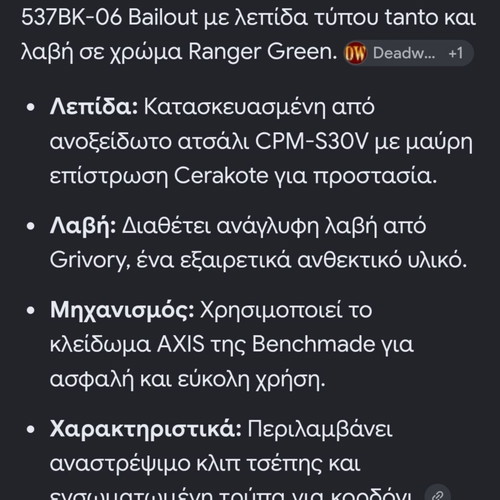This screenshot has height=500, width=500.
Task: Click the bullet before Λαβή
Action: [31, 226]
